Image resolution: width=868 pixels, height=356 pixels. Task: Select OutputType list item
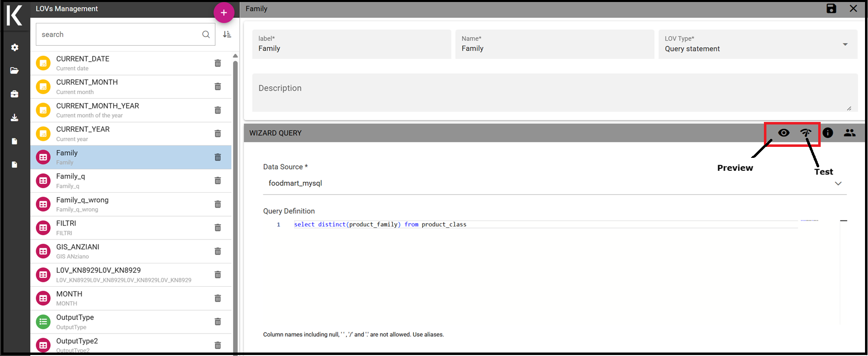131,322
